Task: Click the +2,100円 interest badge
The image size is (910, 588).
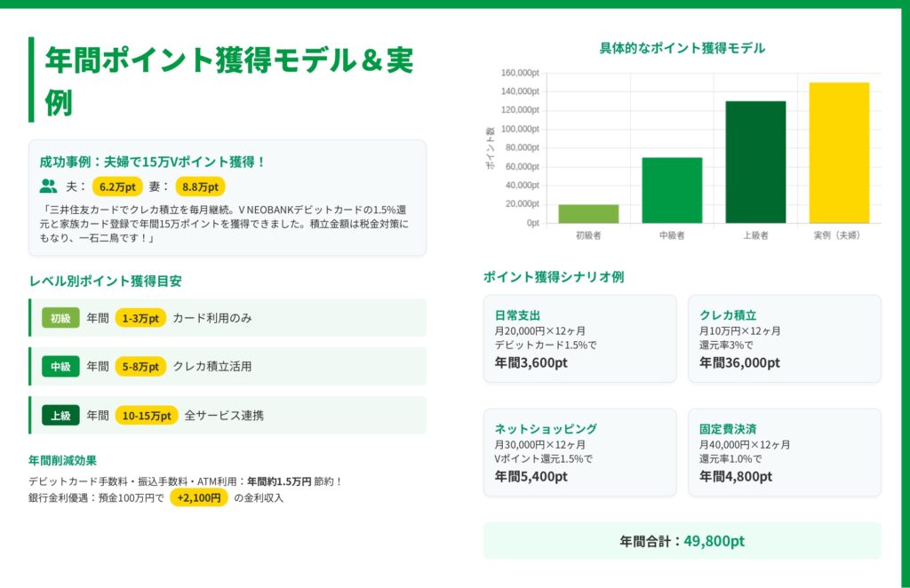Action: (x=198, y=497)
